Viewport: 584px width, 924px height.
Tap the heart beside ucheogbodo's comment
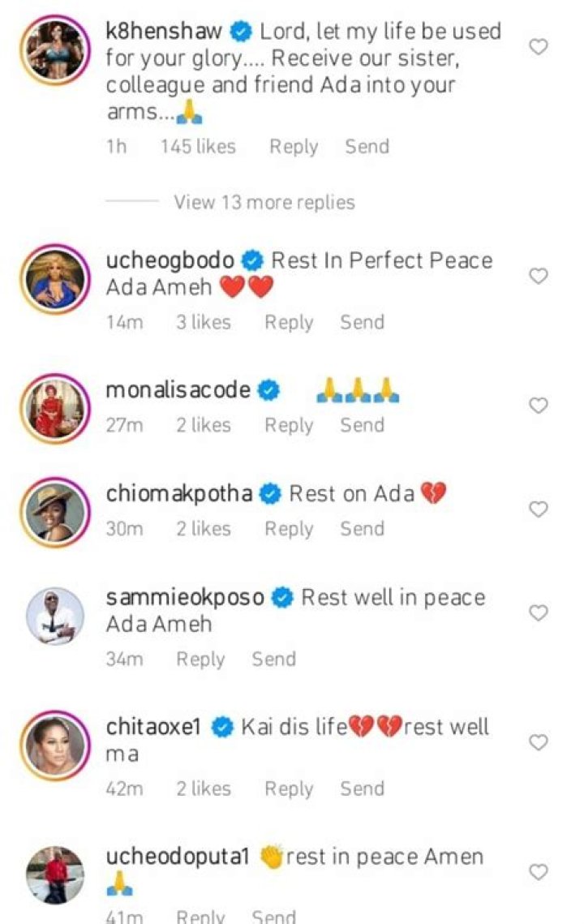coord(537,276)
